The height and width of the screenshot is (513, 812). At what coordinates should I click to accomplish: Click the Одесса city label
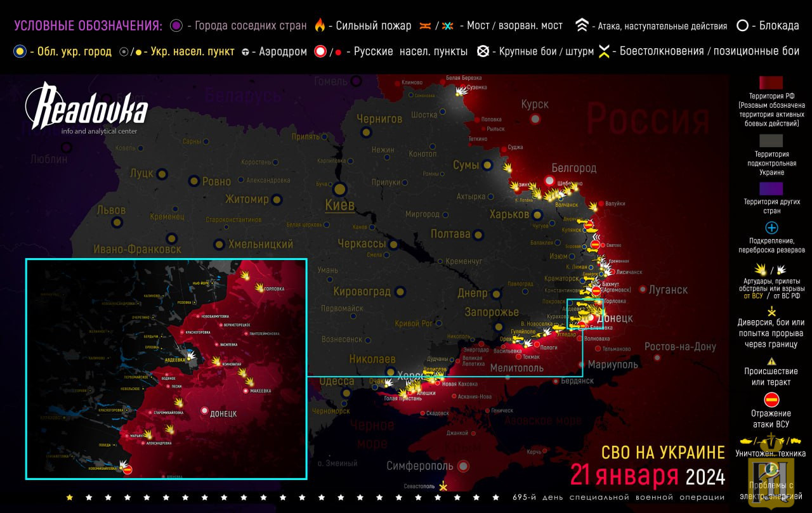(337, 381)
